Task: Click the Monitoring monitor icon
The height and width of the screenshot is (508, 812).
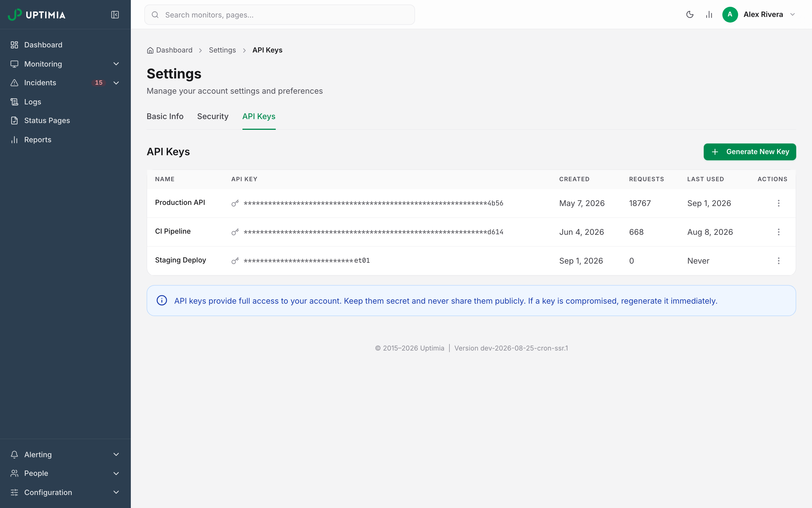Action: 14,64
